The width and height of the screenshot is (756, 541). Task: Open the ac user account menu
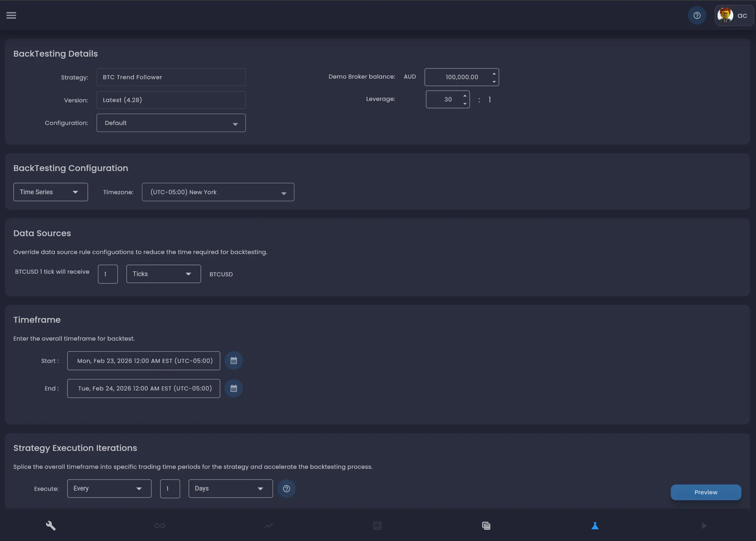pos(734,15)
